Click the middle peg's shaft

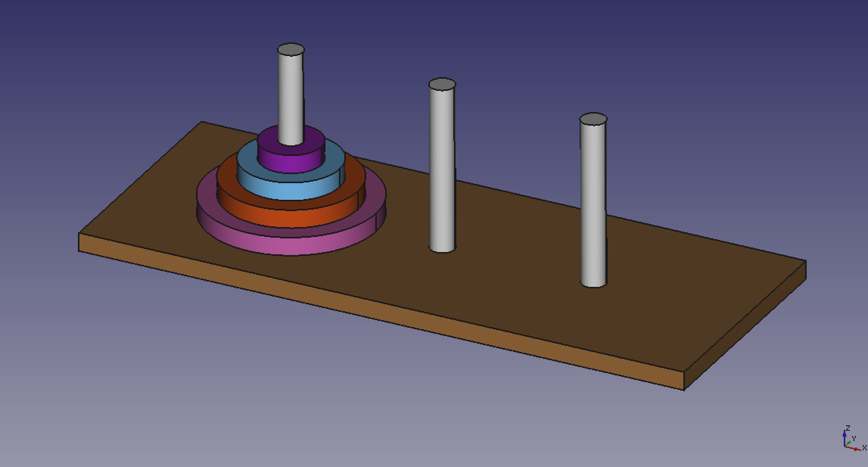coord(442,167)
